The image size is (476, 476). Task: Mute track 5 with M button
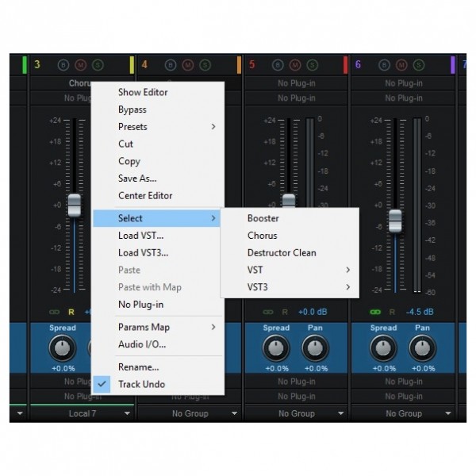[x=295, y=65]
